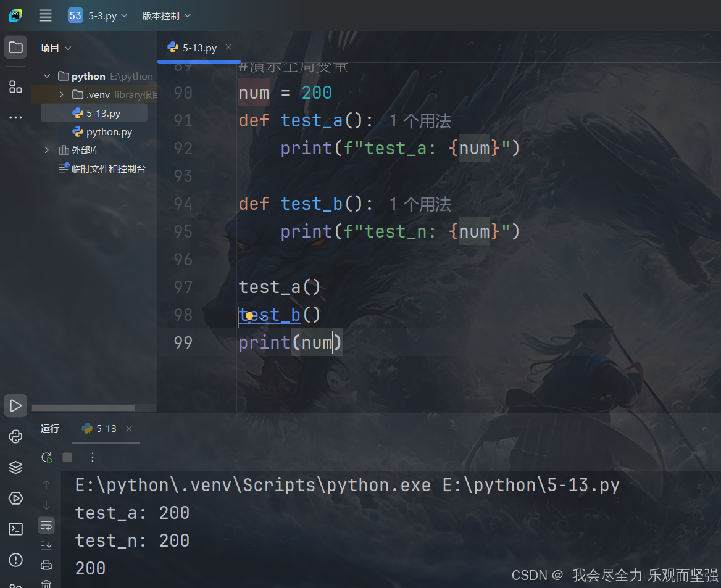Click the test_a: 200 console output line
This screenshot has height=588, width=721.
133,513
